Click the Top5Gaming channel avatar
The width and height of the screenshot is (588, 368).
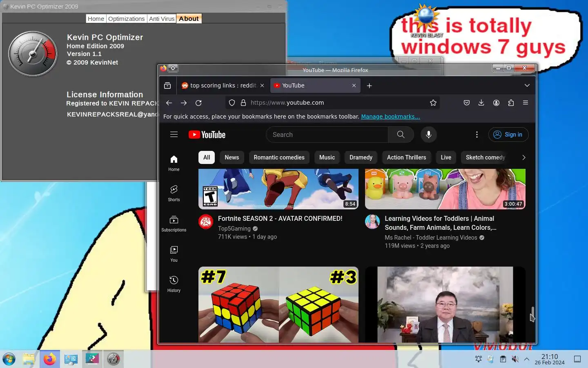(206, 222)
